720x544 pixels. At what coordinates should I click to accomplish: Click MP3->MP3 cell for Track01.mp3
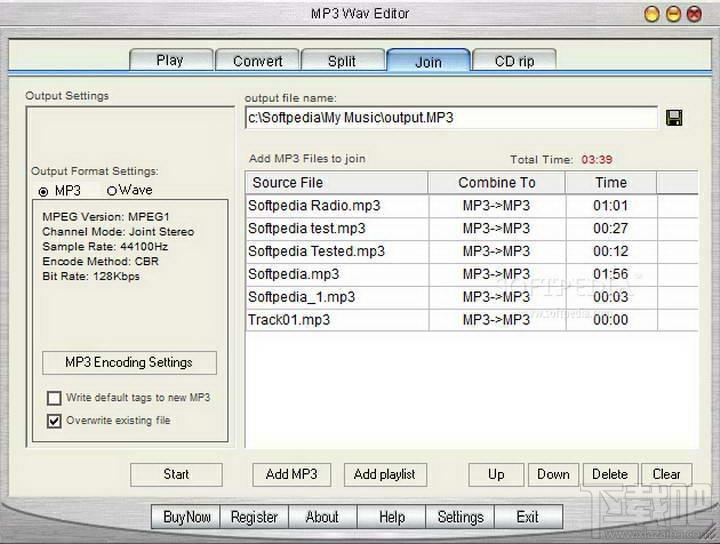(496, 320)
